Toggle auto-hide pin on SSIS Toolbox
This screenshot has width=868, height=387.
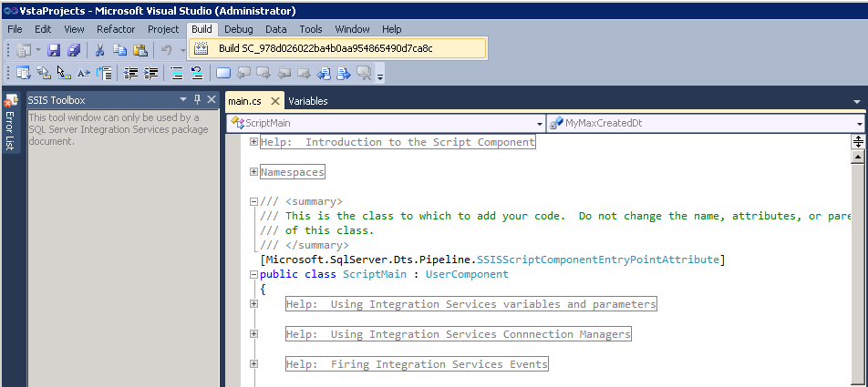point(197,100)
